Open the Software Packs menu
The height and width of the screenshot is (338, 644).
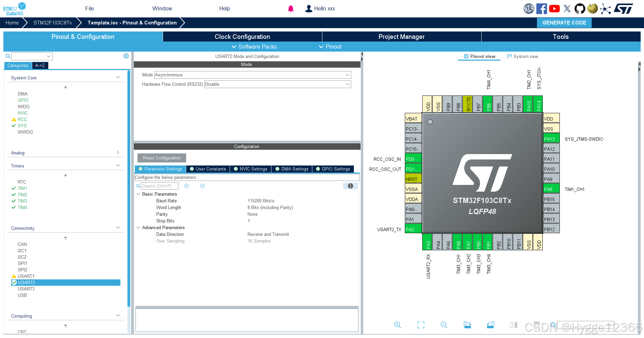pos(254,47)
